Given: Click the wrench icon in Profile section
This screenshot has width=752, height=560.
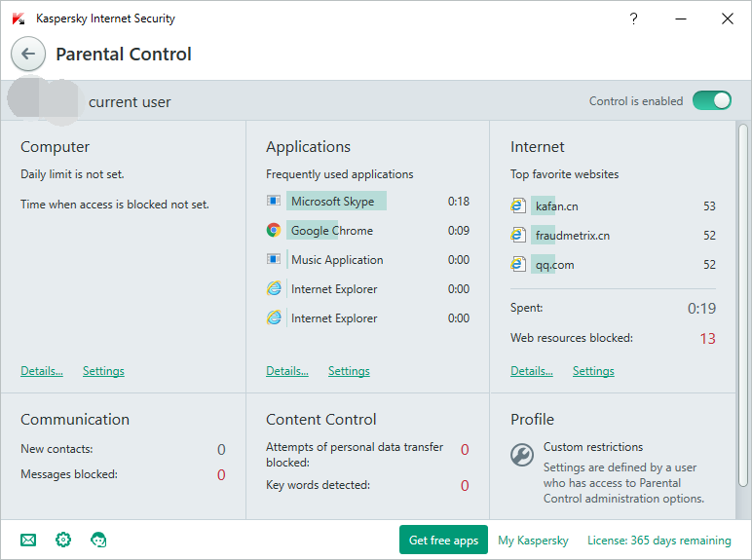Looking at the screenshot, I should pos(522,455).
